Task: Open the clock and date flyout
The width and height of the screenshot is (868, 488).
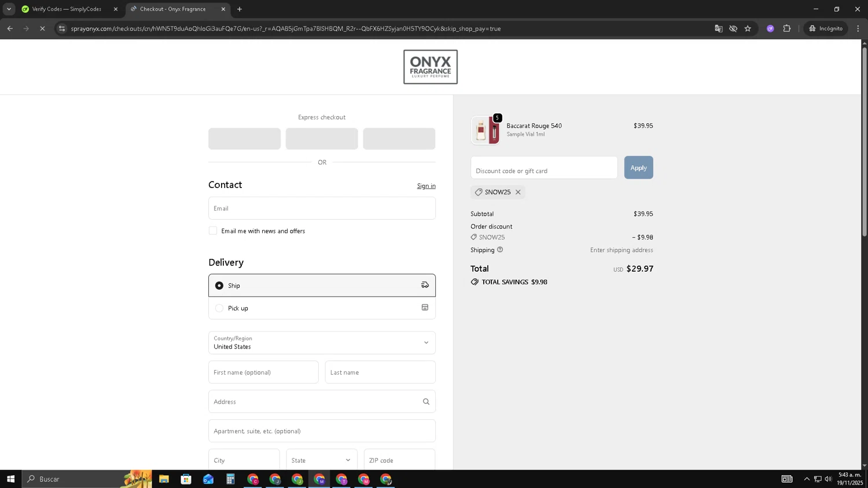Action: click(x=849, y=479)
